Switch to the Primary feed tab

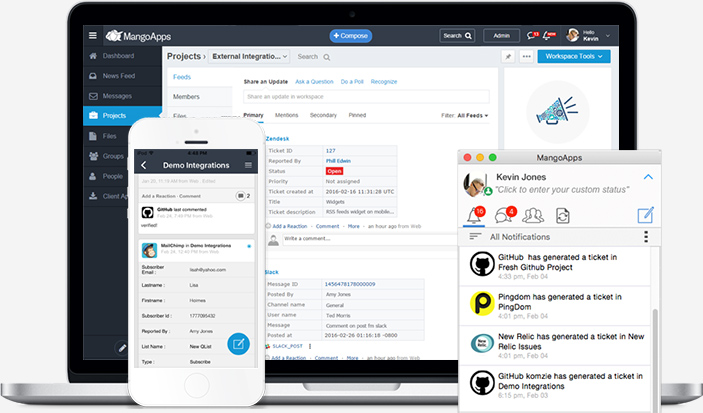click(253, 115)
